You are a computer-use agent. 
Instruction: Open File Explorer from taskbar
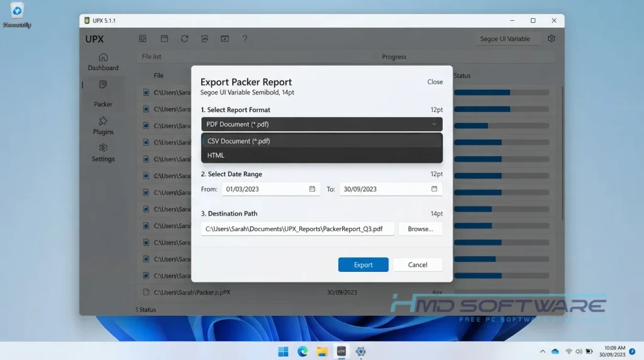point(322,351)
